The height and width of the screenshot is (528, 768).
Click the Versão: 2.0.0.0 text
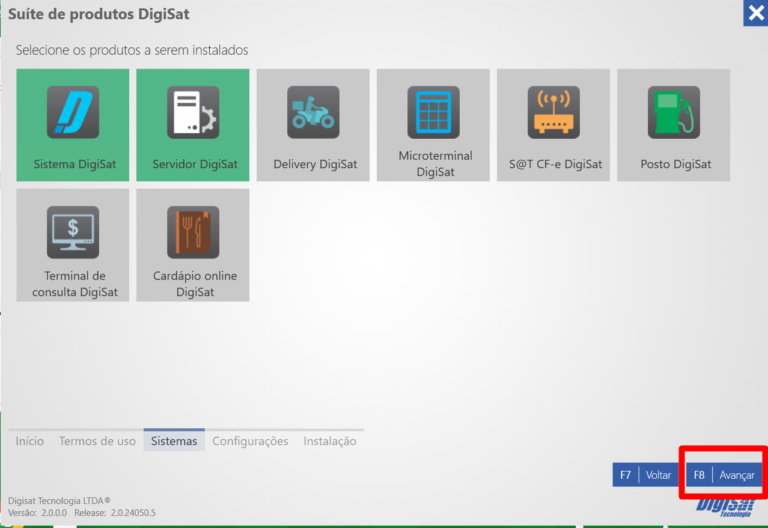tap(38, 513)
